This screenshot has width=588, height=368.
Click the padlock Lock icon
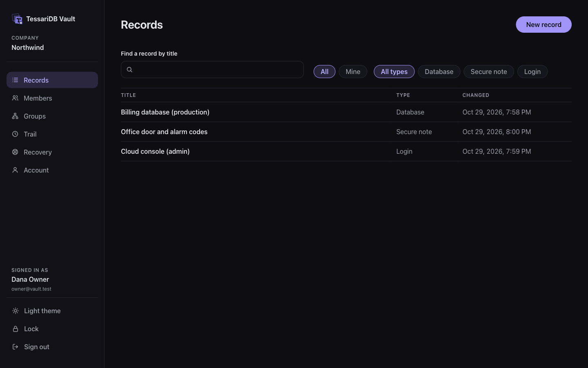[x=16, y=329]
